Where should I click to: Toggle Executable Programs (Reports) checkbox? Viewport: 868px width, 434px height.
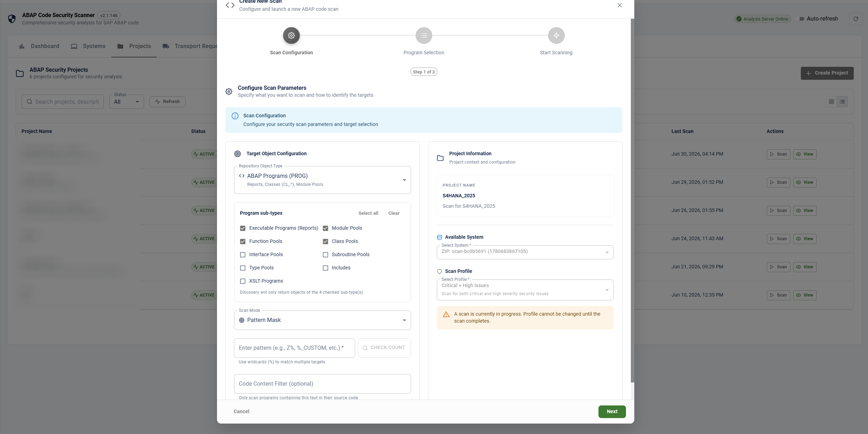point(243,228)
